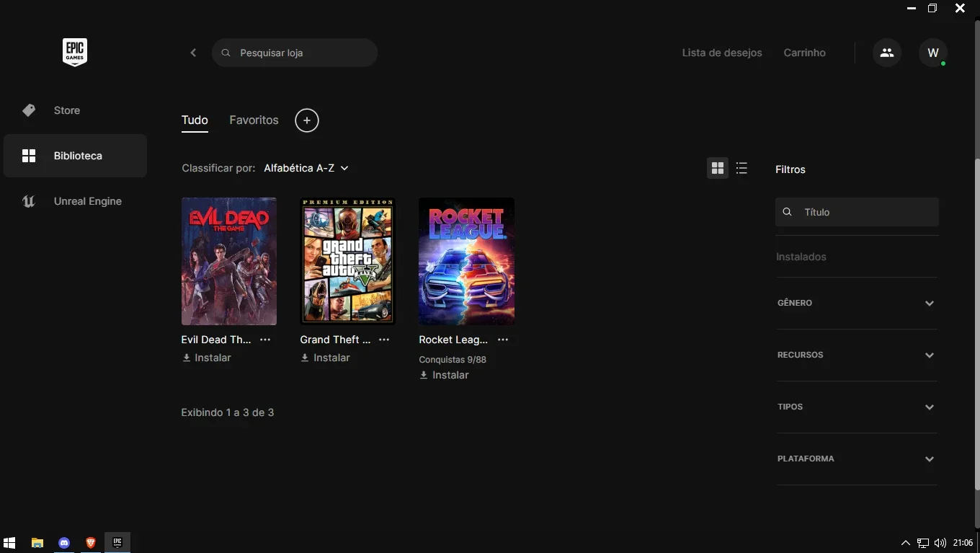Open Discord from the taskbar
Screen dimensions: 980x553
64,543
